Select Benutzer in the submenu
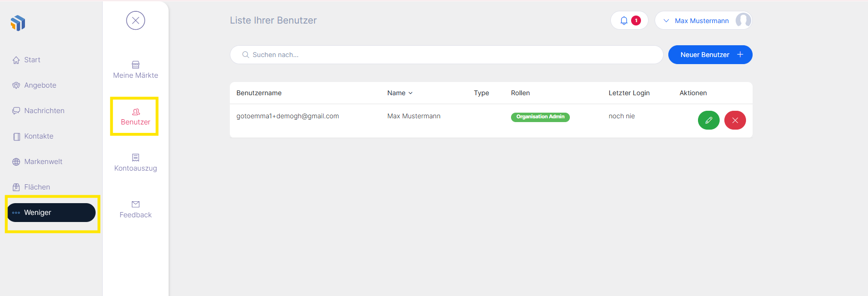868x296 pixels. (x=136, y=116)
